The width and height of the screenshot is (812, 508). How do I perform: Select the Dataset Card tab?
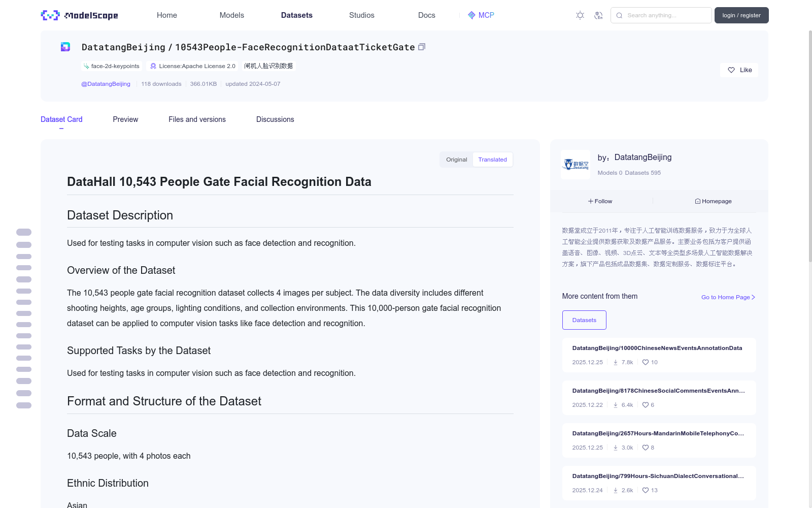(61, 119)
